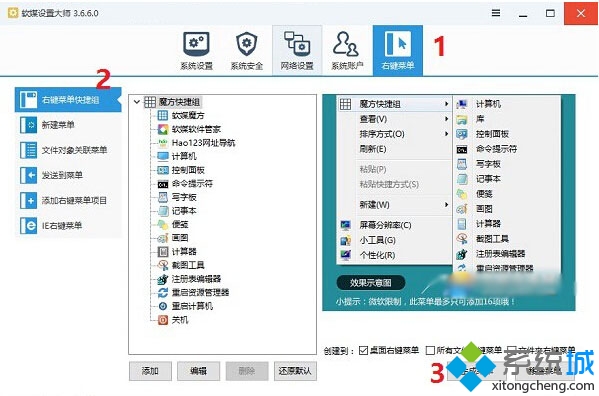599x396 pixels.
Task: Click the 软媒软件管家 icon in the tree
Action: pyautogui.click(x=163, y=129)
